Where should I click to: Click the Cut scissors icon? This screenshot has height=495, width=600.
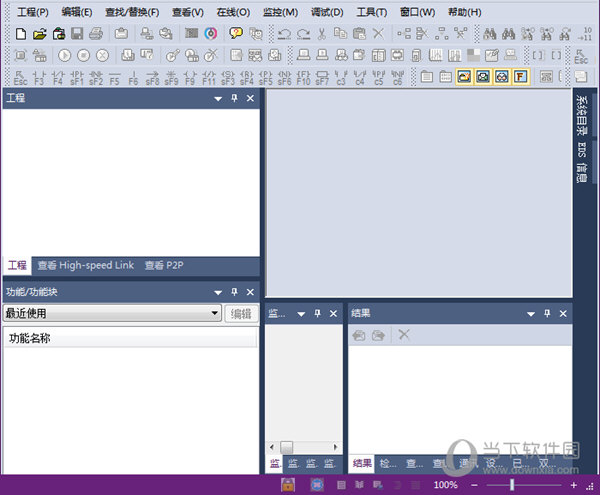[x=322, y=34]
